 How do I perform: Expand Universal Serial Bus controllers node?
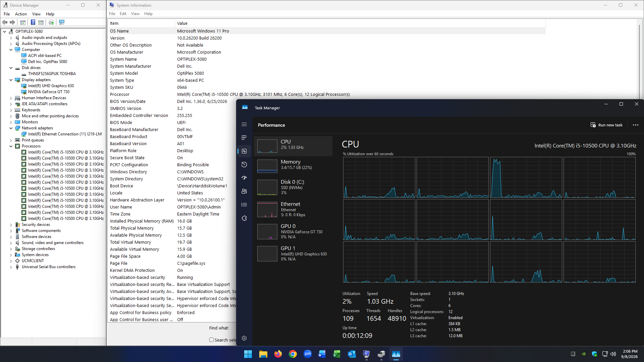click(x=11, y=267)
